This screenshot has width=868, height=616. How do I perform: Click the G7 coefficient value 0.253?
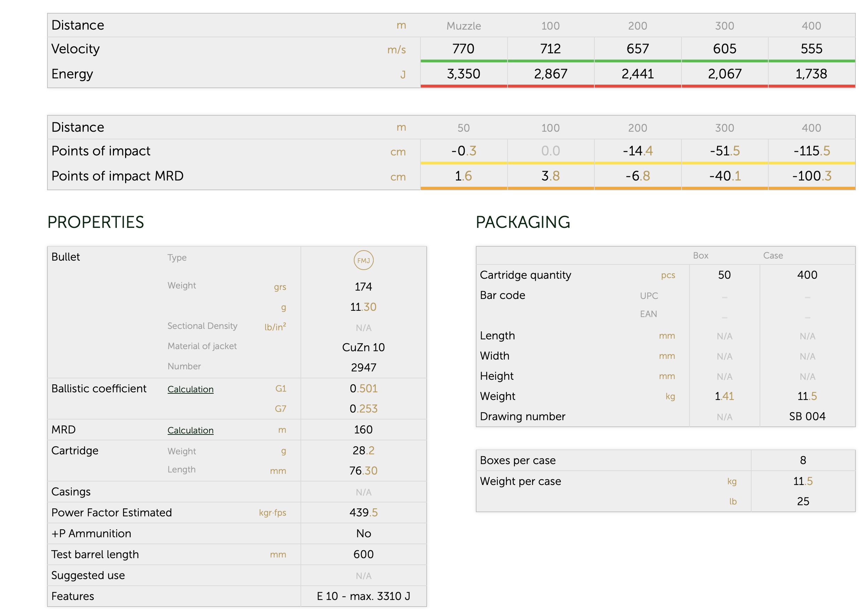click(x=363, y=408)
